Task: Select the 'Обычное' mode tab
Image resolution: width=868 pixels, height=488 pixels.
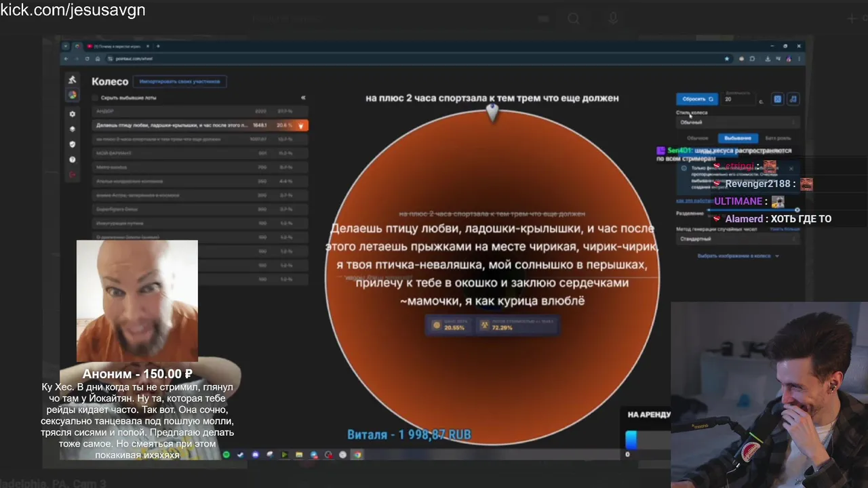Action: pos(697,138)
